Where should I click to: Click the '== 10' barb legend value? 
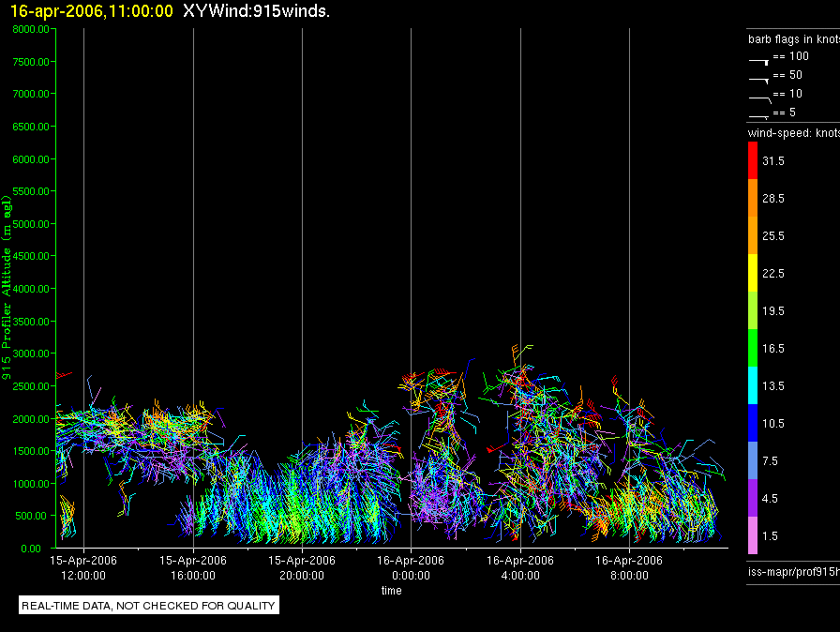[x=787, y=93]
